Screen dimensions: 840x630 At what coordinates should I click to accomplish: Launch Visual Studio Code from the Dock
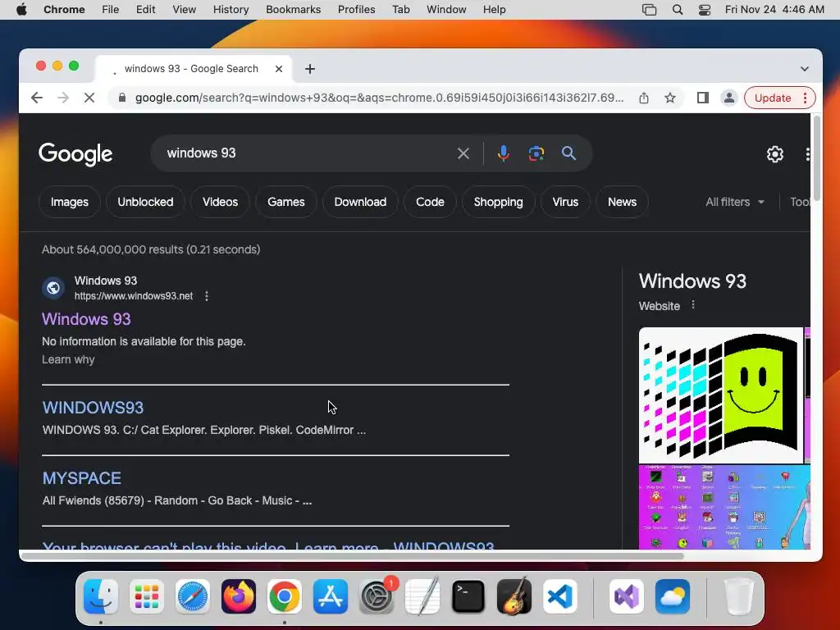(559, 596)
